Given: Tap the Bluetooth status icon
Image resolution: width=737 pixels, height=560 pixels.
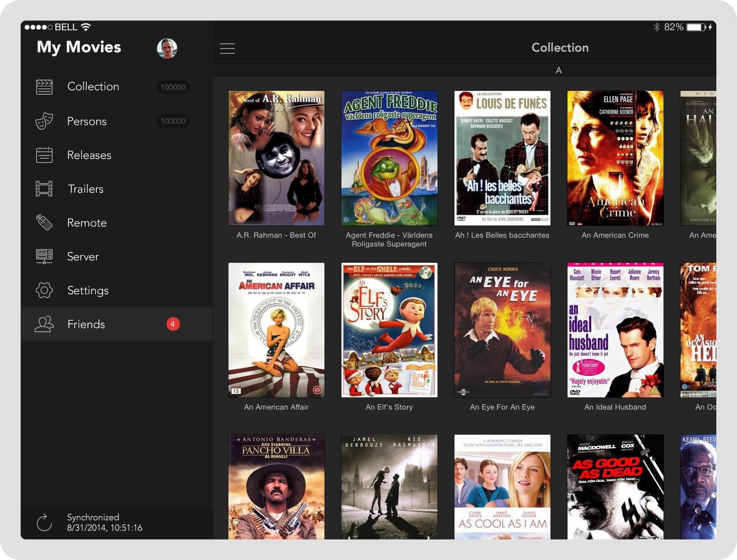Looking at the screenshot, I should pos(656,27).
